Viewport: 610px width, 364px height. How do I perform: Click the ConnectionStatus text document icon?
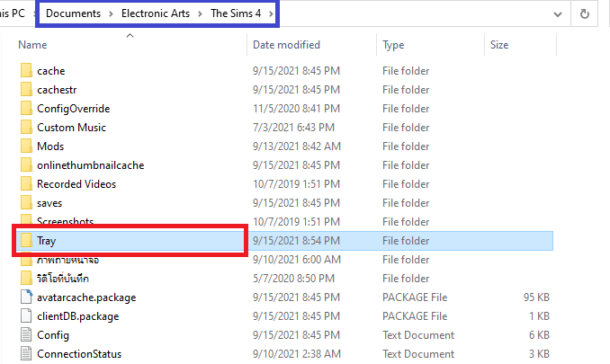click(26, 354)
